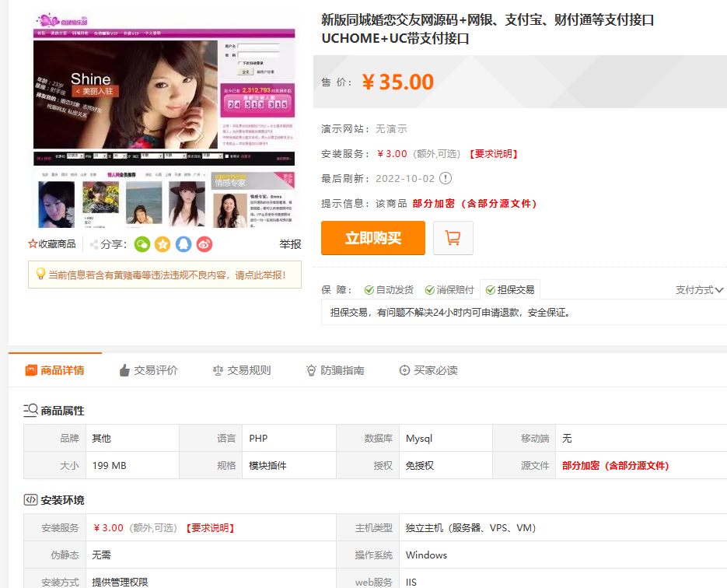
Task: Open the 防骗指南 tab
Action: tap(335, 370)
